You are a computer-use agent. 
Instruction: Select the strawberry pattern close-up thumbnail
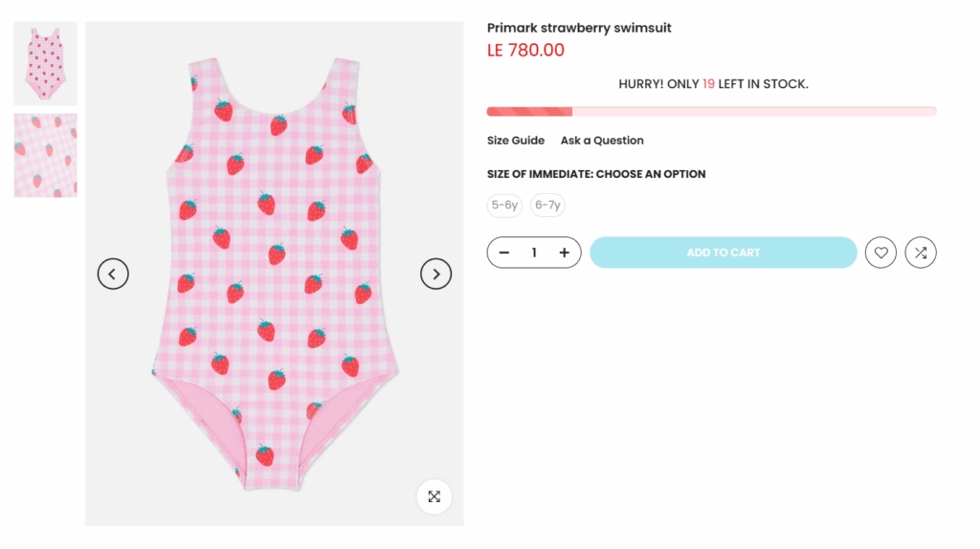coord(45,155)
